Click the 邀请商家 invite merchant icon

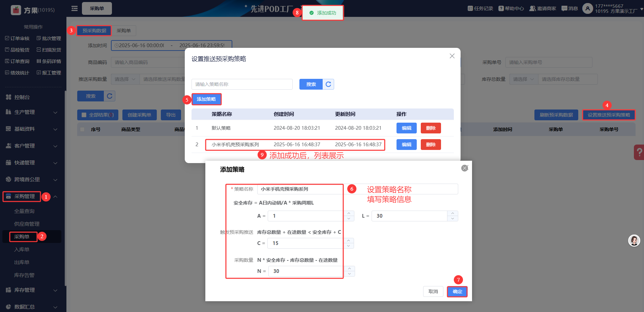[x=532, y=8]
